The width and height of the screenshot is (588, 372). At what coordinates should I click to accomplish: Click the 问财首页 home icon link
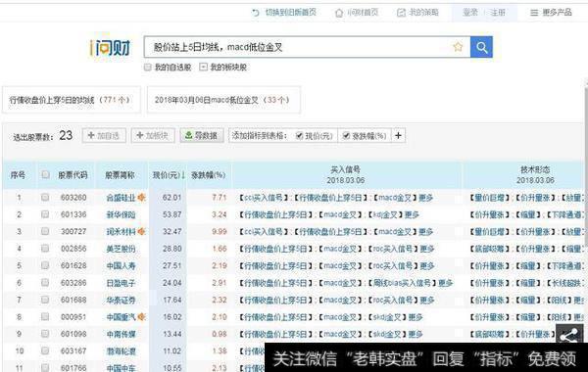click(357, 13)
